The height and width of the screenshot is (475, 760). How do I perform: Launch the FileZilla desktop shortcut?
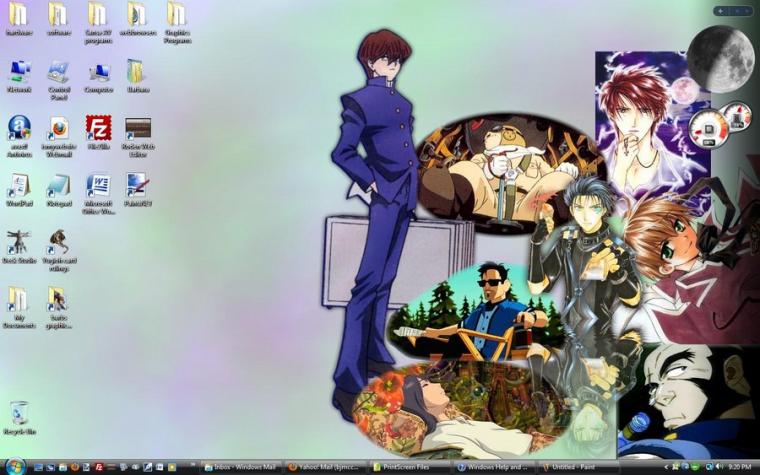(x=98, y=132)
